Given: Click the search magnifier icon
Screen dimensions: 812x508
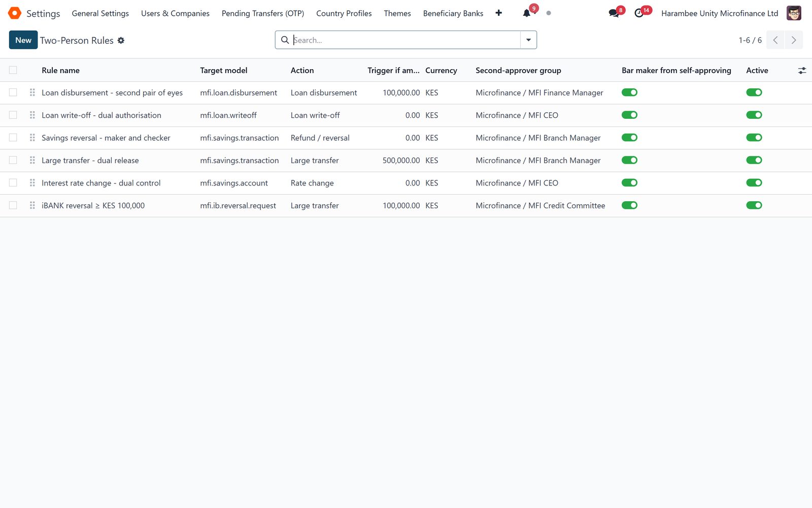Looking at the screenshot, I should point(285,40).
